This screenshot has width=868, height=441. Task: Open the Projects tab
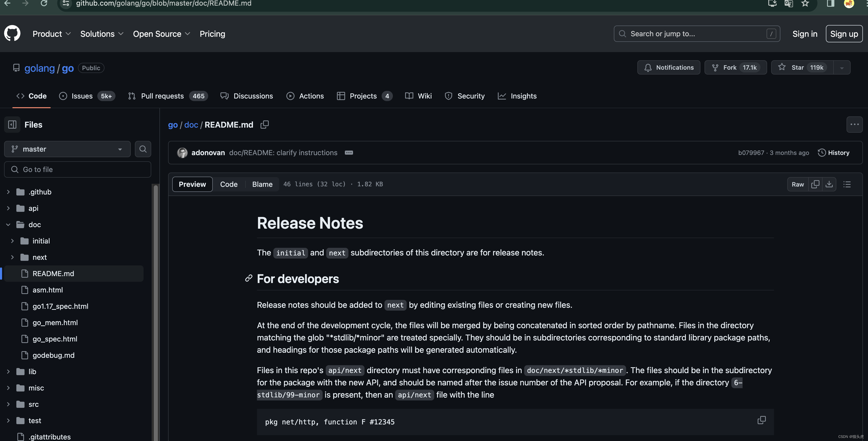[365, 96]
